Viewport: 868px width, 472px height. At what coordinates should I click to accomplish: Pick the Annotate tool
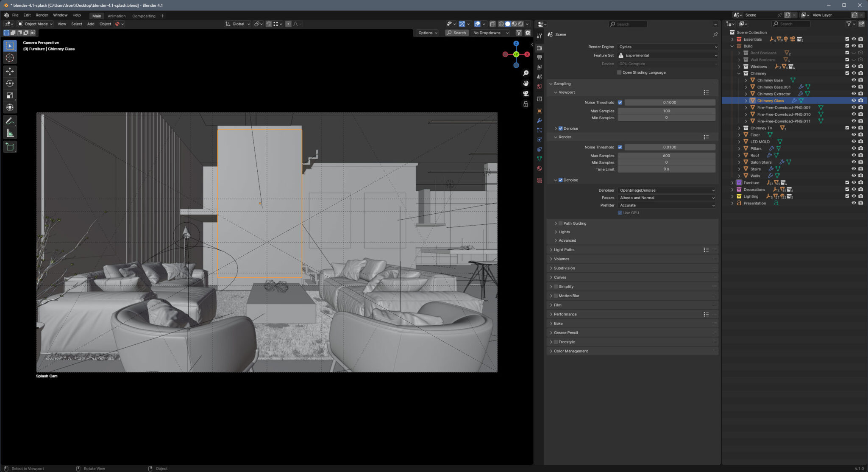pos(10,121)
